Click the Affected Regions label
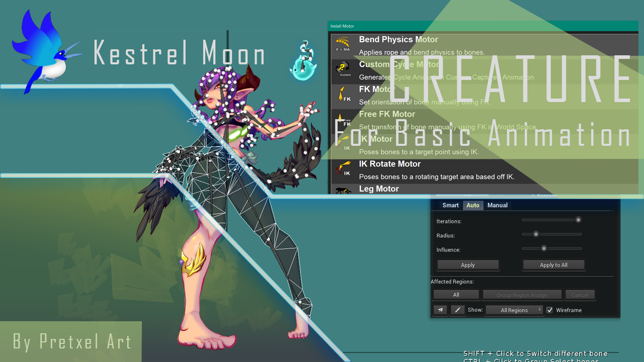The image size is (644, 362). (x=452, y=282)
